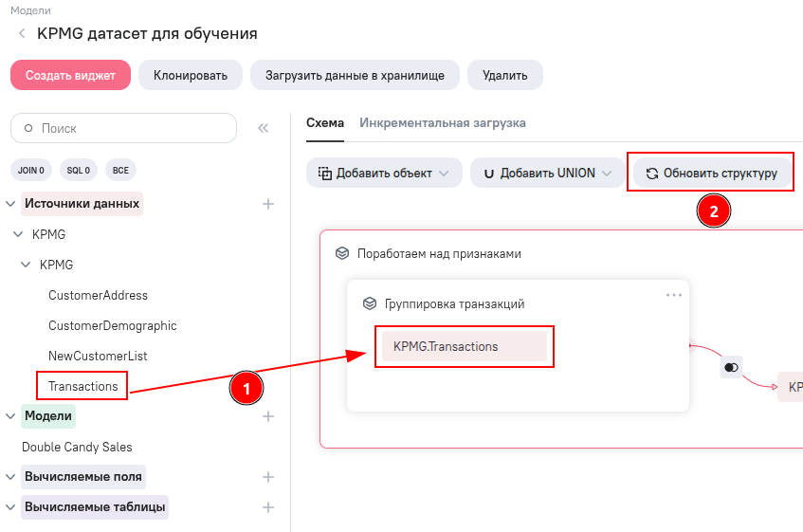
Task: Collapse the sidebar with double chevron icon
Action: (264, 128)
